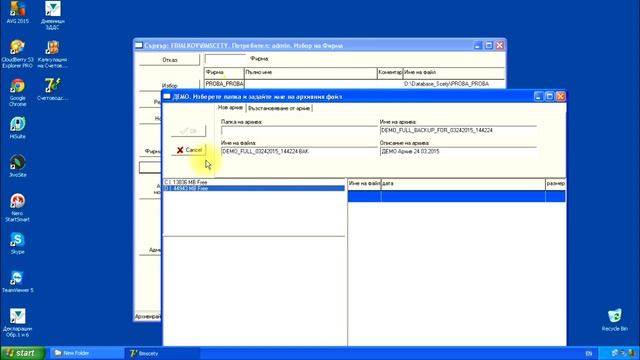Click the Фирма column header

pos(224,73)
